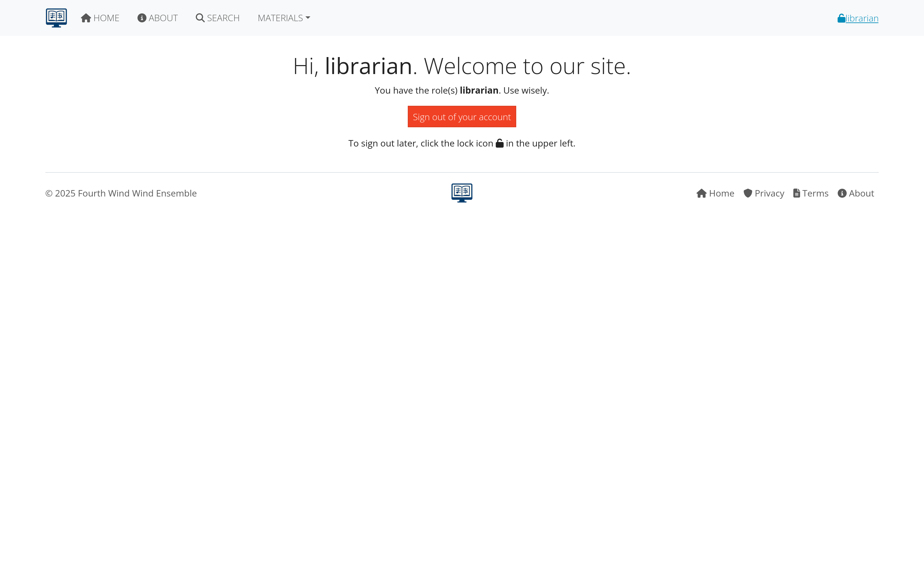
Task: Click the Privacy footer link
Action: 769,193
